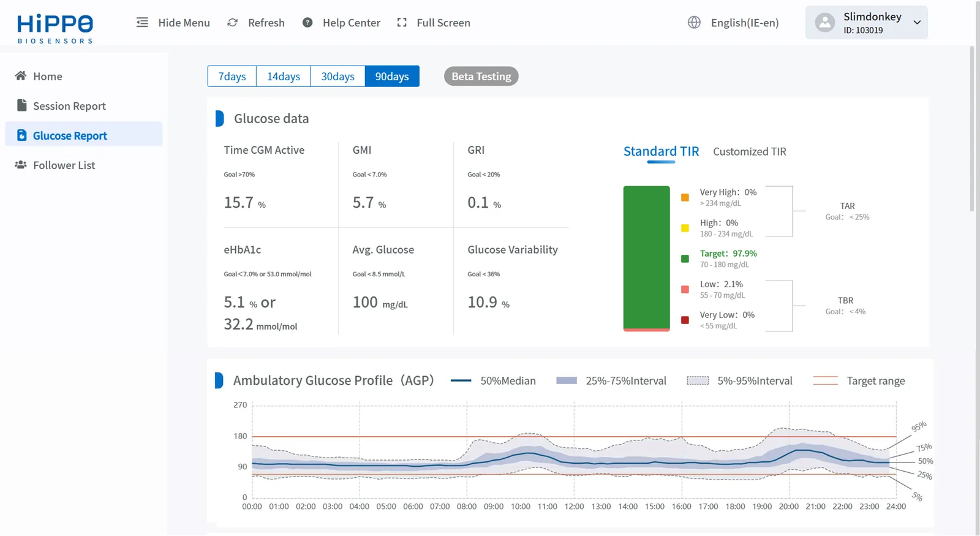The width and height of the screenshot is (980, 536).
Task: Expand the Slimdonkey account dropdown arrow
Action: (917, 23)
